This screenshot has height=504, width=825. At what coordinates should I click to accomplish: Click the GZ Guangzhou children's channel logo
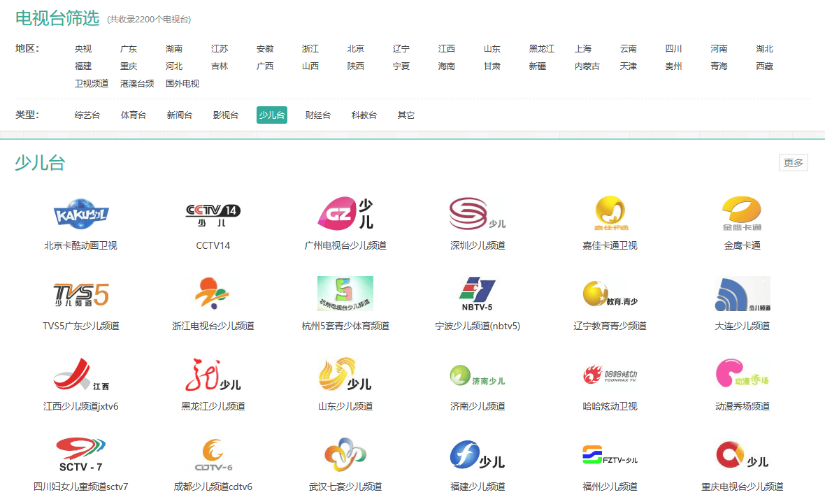345,214
